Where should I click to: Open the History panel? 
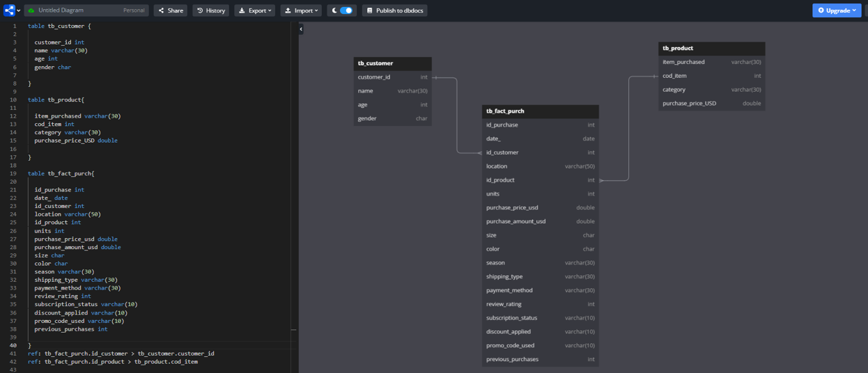pyautogui.click(x=211, y=10)
